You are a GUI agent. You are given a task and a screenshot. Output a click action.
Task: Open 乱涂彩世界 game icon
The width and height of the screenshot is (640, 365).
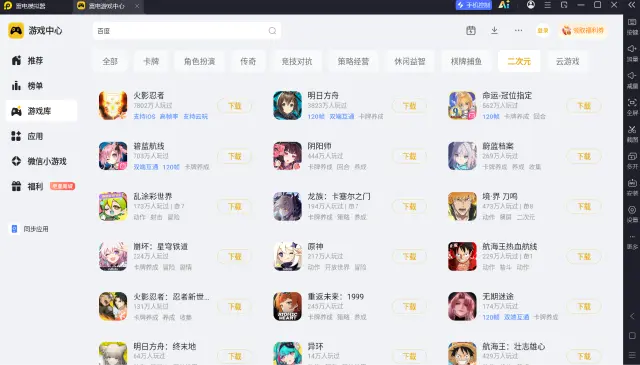point(113,207)
